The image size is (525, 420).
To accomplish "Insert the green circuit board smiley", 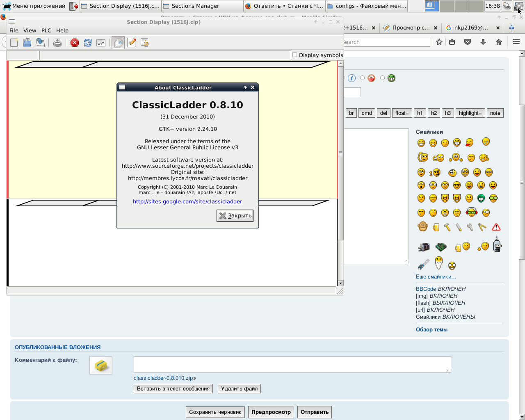I will [x=441, y=247].
